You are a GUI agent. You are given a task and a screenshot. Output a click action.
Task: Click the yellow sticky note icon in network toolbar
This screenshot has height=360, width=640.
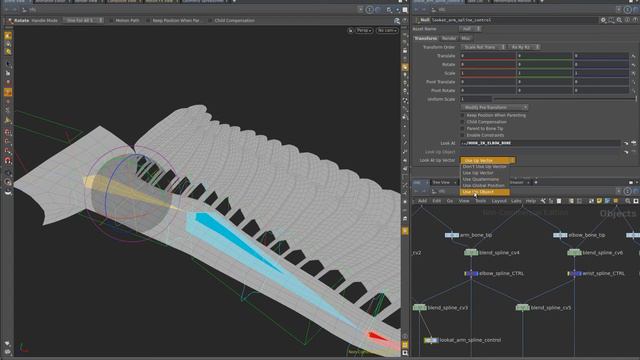599,201
